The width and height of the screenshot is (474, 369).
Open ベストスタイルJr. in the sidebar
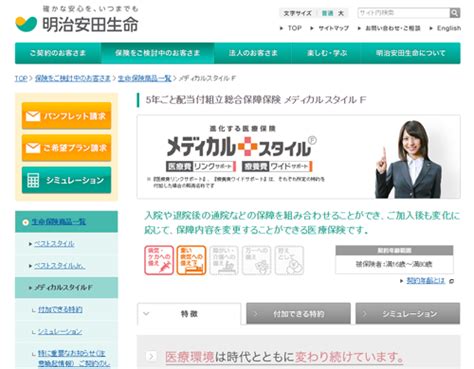point(60,266)
